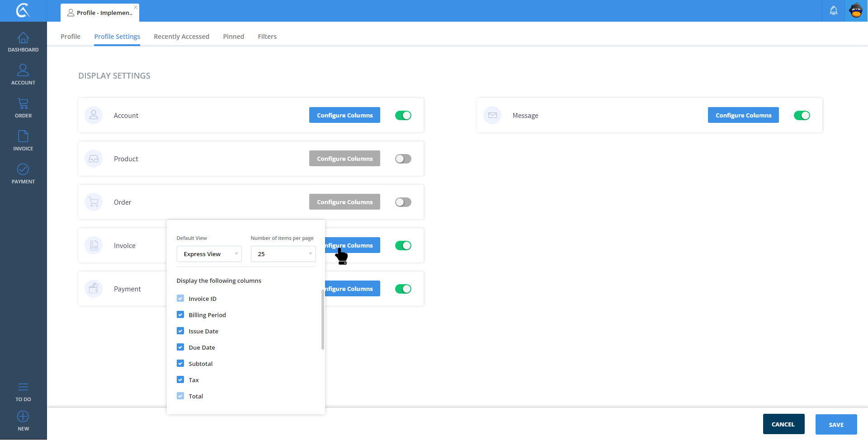Uncheck the Subtotal column checkbox
The height and width of the screenshot is (440, 868).
[x=180, y=364]
